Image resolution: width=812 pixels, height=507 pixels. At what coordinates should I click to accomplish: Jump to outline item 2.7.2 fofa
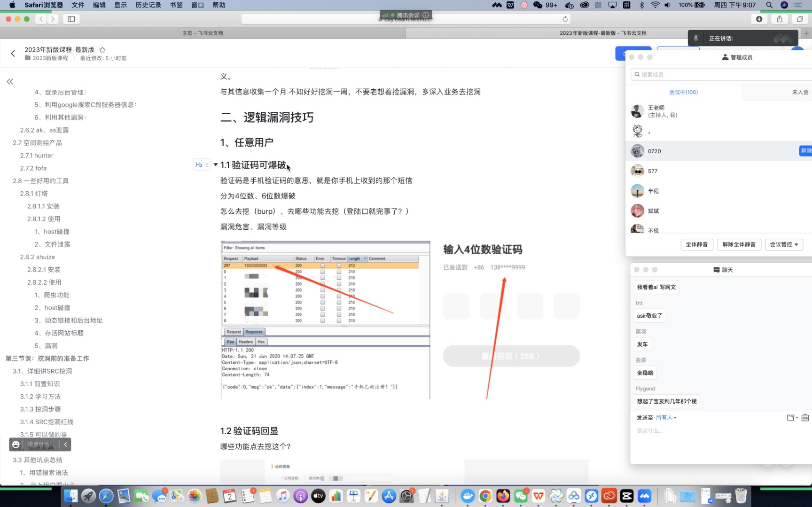[33, 168]
